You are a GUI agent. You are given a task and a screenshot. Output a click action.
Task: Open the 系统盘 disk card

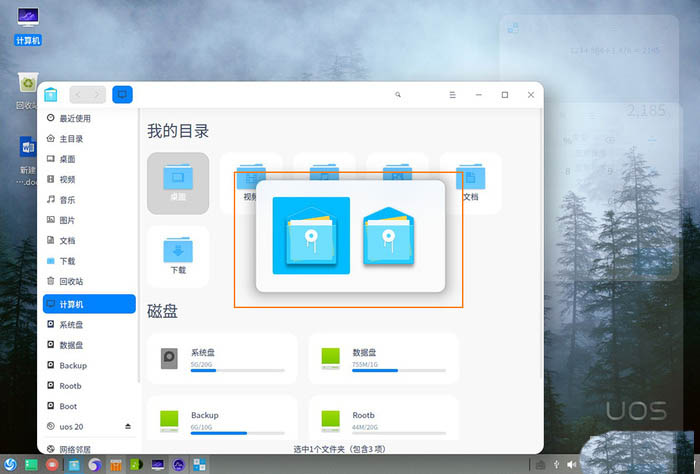[222, 358]
